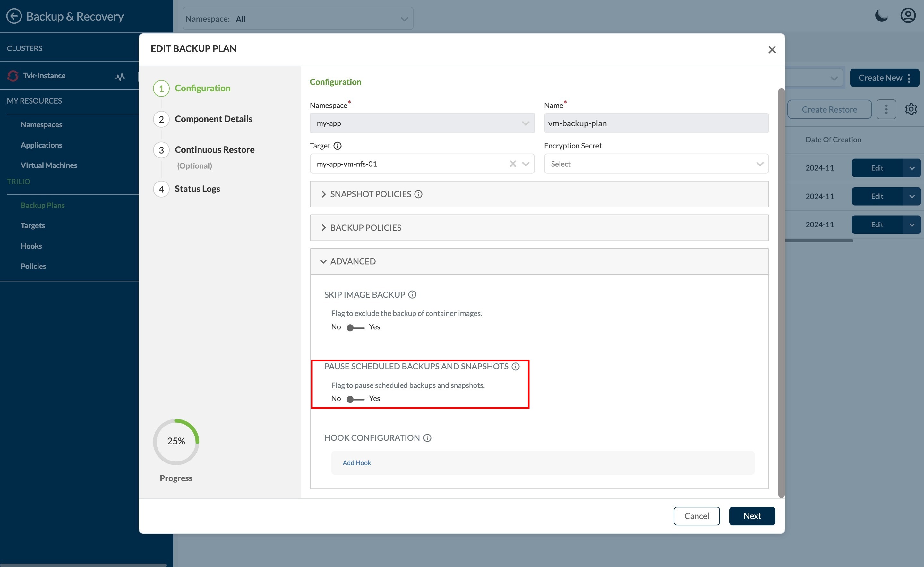The height and width of the screenshot is (567, 924).
Task: Click the Pause Scheduled Backups info icon
Action: tap(516, 366)
